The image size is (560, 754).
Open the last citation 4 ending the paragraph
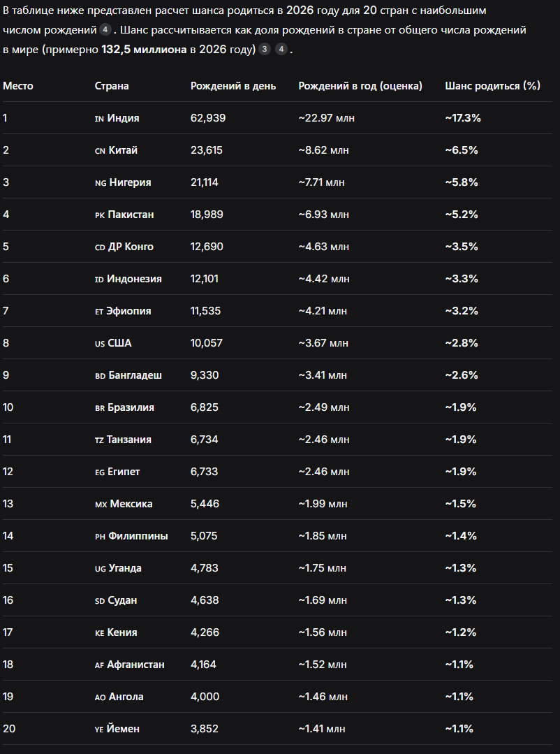click(281, 50)
